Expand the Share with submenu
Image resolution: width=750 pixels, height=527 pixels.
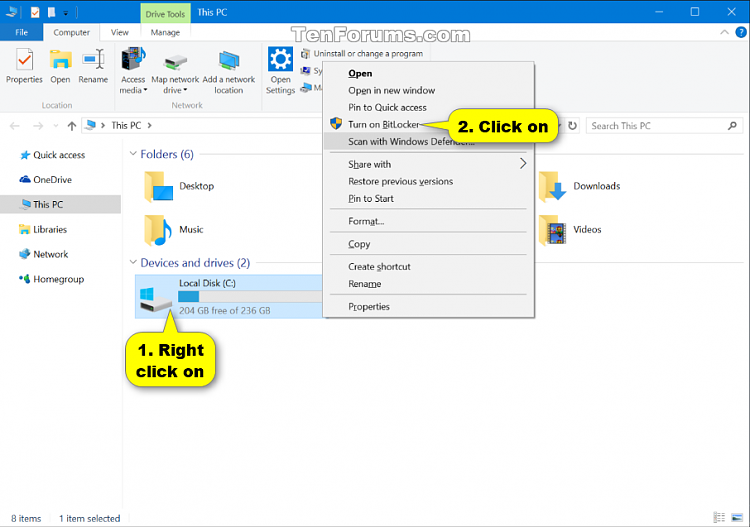[429, 164]
